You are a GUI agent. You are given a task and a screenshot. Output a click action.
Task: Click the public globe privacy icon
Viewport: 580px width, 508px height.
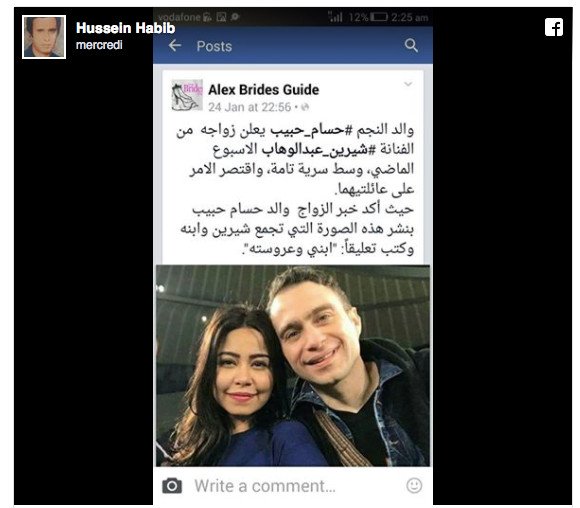(x=305, y=107)
